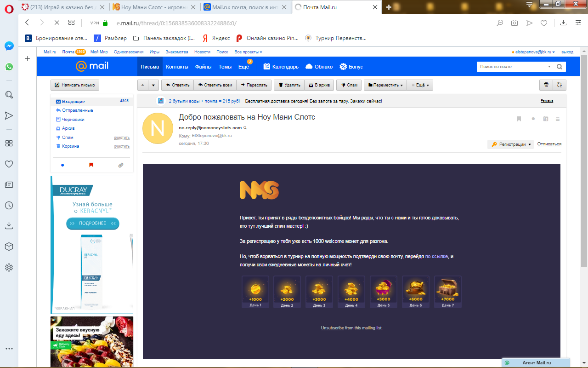Filter letters with attachments paperclip

(x=121, y=165)
